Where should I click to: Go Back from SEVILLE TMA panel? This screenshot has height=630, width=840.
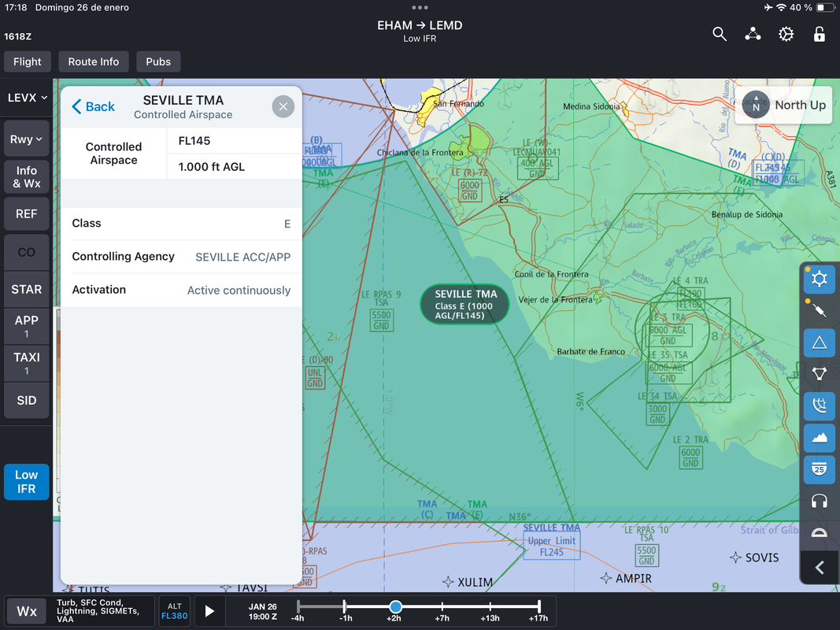93,106
